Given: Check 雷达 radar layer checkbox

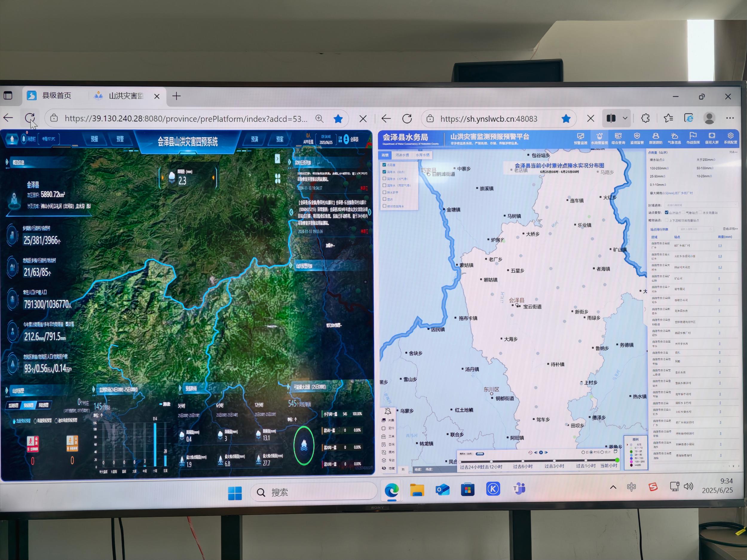Looking at the screenshot, I should tap(384, 199).
